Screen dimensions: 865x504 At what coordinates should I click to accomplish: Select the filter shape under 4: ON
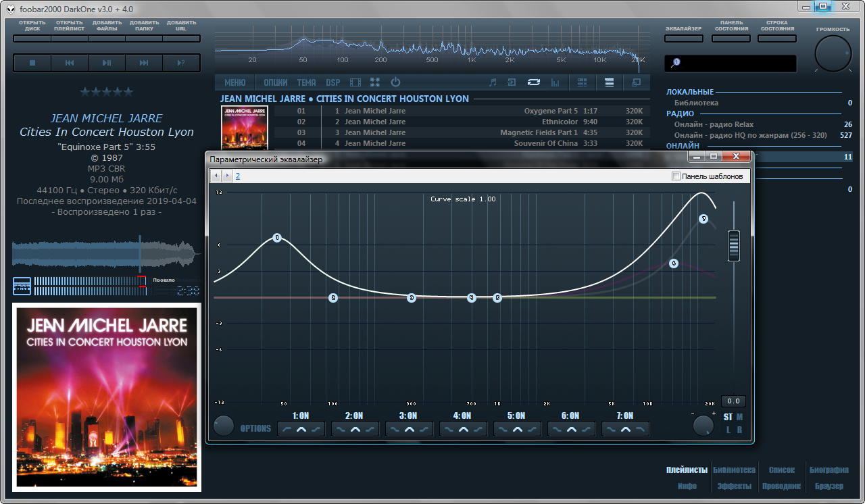point(464,429)
